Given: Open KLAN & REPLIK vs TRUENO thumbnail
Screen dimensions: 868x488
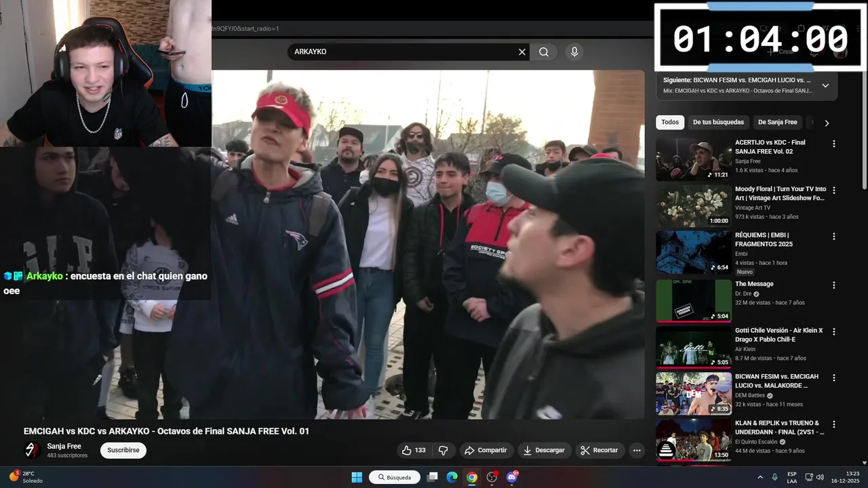Looking at the screenshot, I should (693, 441).
